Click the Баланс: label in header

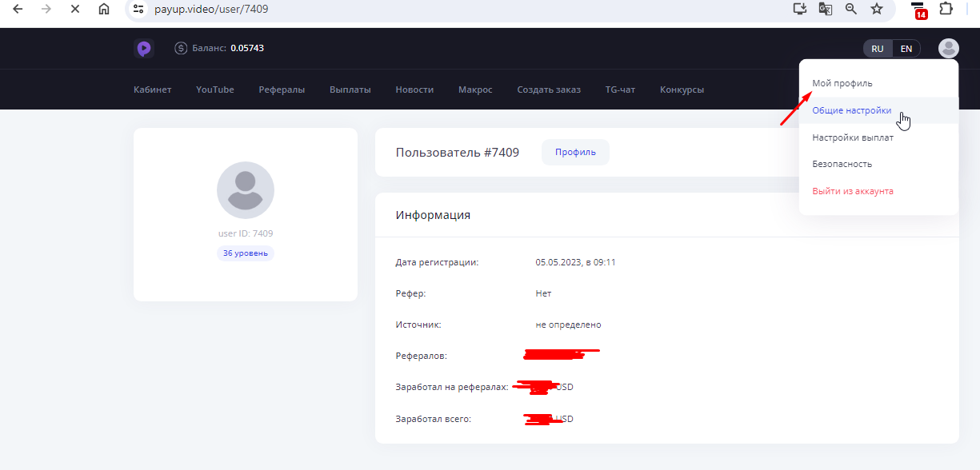(210, 48)
